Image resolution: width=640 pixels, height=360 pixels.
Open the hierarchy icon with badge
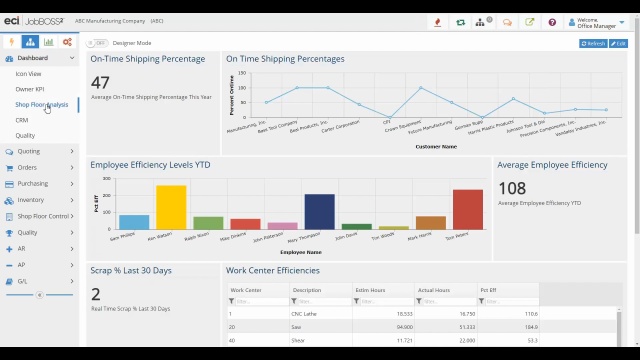click(x=480, y=22)
